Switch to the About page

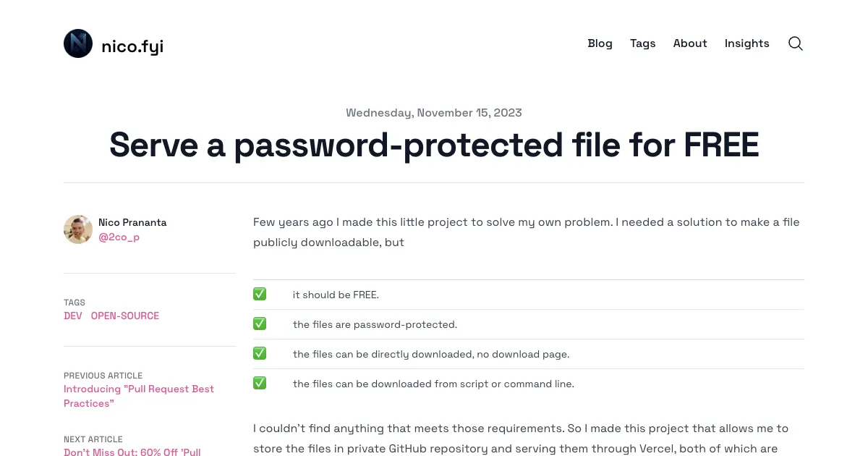click(689, 43)
